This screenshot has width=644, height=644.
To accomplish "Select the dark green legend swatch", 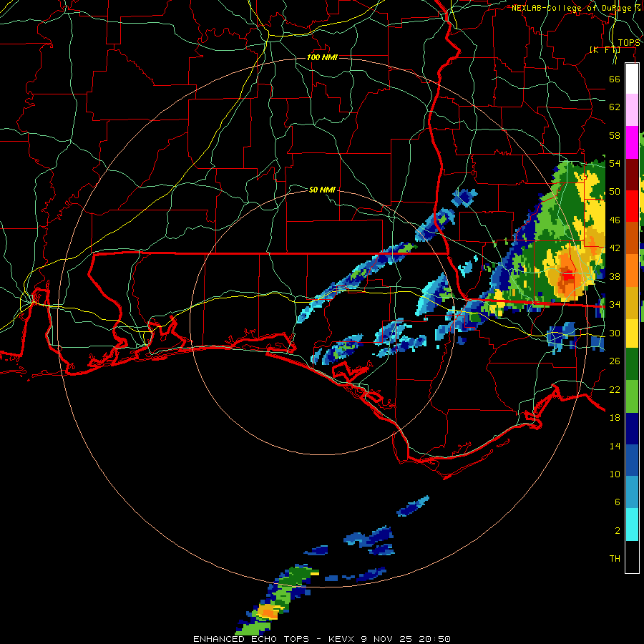I will tap(632, 364).
